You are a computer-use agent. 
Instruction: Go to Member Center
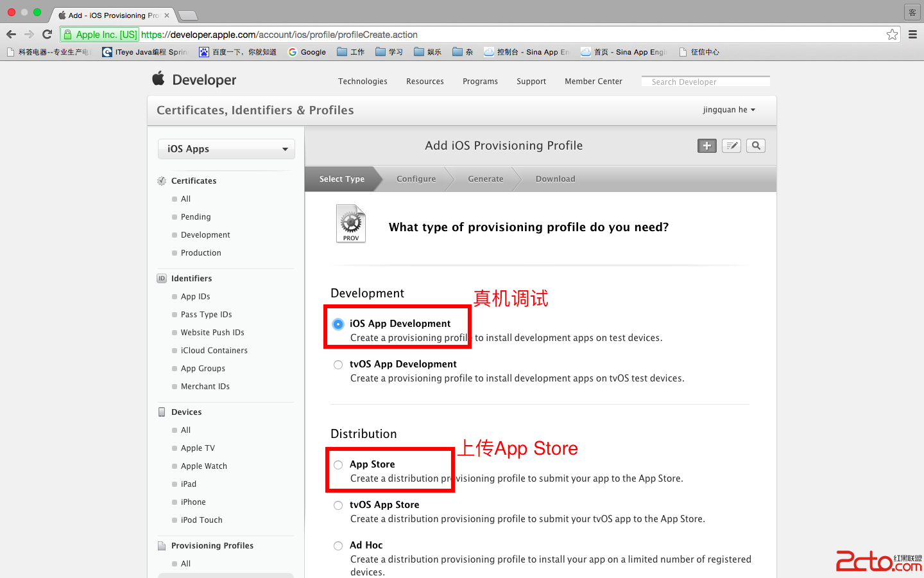point(594,82)
